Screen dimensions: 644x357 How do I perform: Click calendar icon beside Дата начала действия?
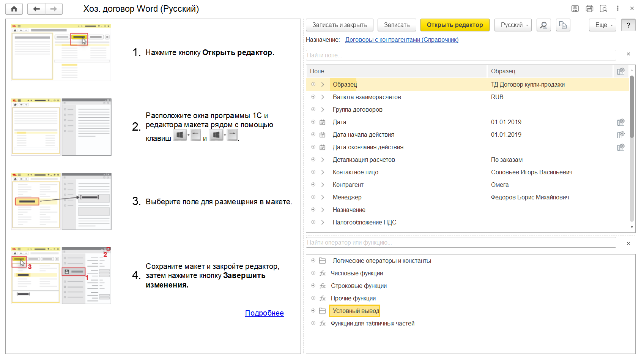323,135
